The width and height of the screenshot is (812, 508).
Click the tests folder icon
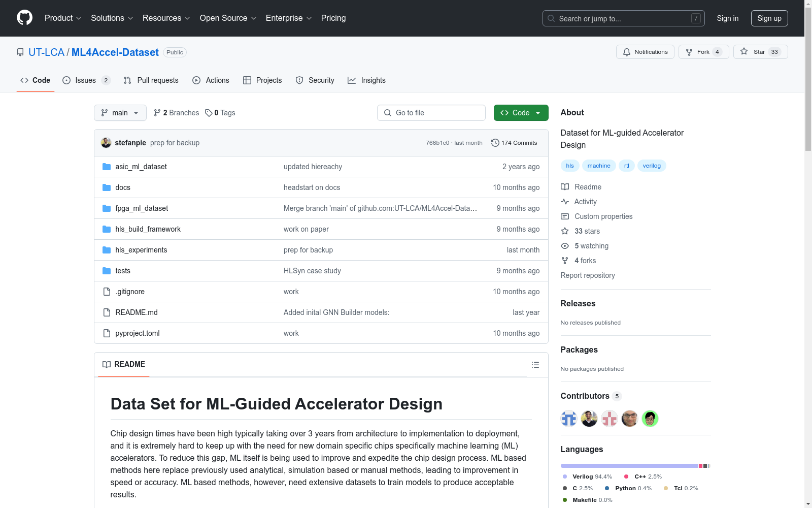point(107,271)
